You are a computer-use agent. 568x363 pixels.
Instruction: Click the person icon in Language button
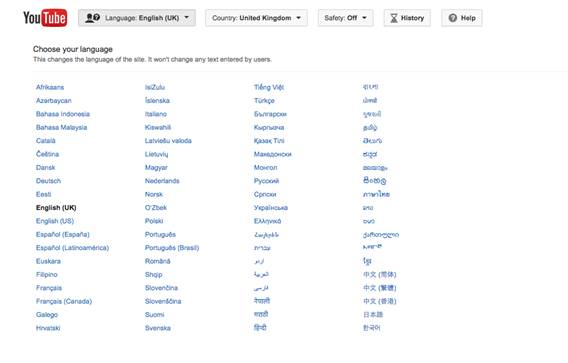(x=92, y=18)
